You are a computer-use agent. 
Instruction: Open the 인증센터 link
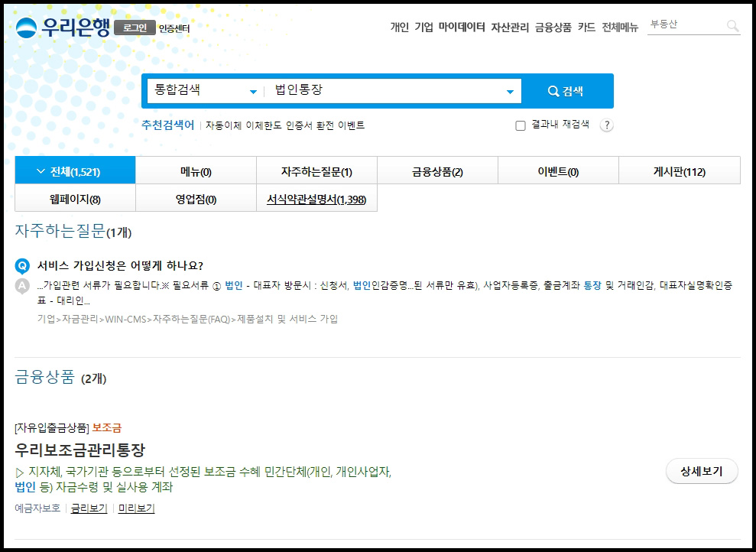pyautogui.click(x=174, y=29)
